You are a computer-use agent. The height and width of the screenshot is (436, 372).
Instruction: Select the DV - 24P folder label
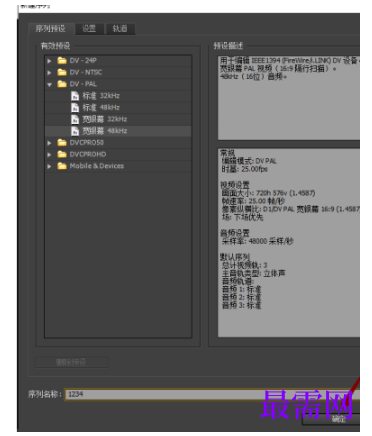pyautogui.click(x=83, y=61)
